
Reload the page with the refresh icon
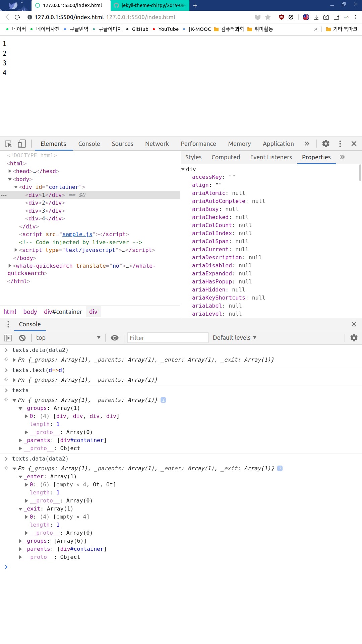[17, 17]
